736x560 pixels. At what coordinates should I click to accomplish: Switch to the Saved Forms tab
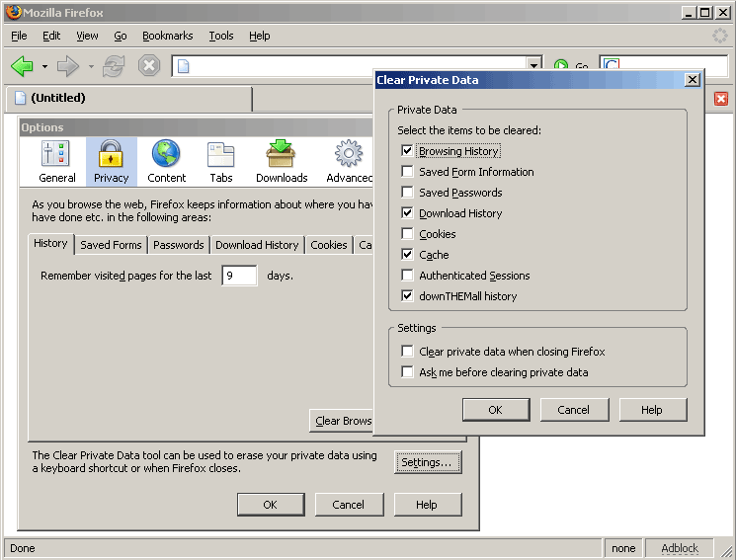pos(111,245)
